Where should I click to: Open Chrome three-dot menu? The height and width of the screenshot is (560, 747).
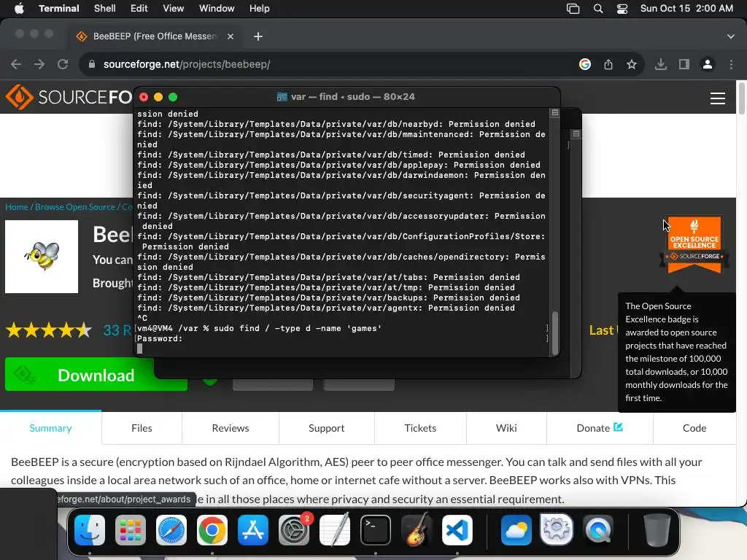pyautogui.click(x=731, y=64)
